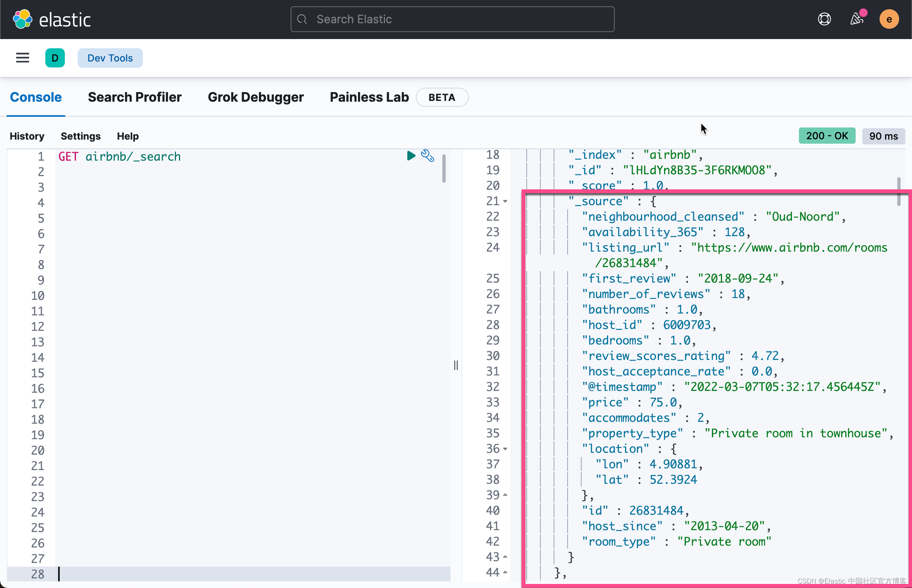This screenshot has height=588, width=912.
Task: Click the "availability_365" 128 value
Action: pos(734,232)
